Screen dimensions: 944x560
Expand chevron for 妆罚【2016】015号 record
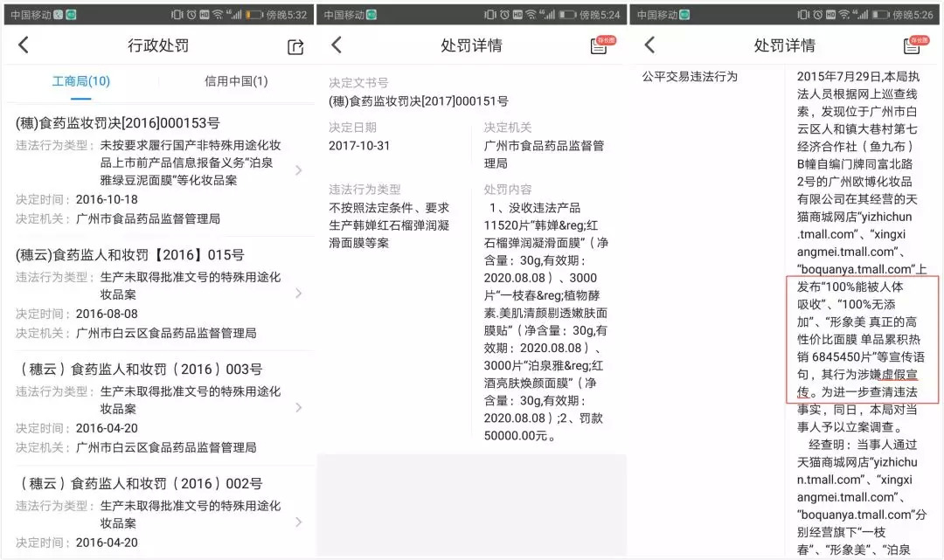click(x=299, y=294)
